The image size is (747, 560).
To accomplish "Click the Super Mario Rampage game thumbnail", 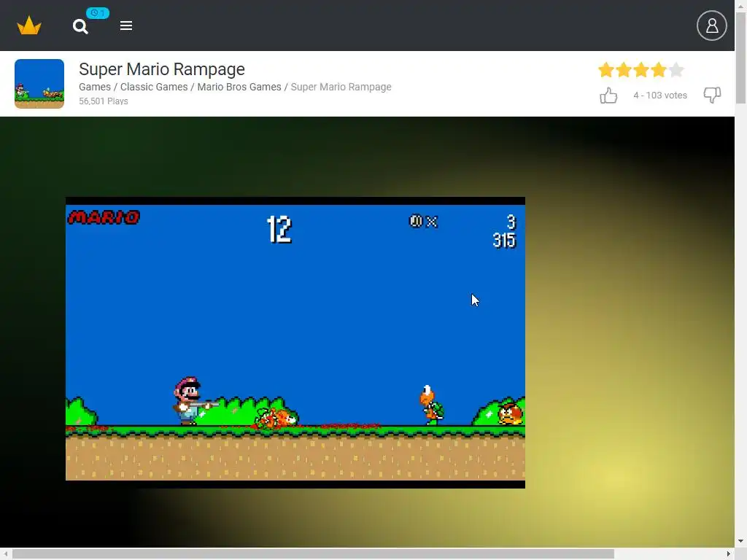I will pyautogui.click(x=39, y=84).
